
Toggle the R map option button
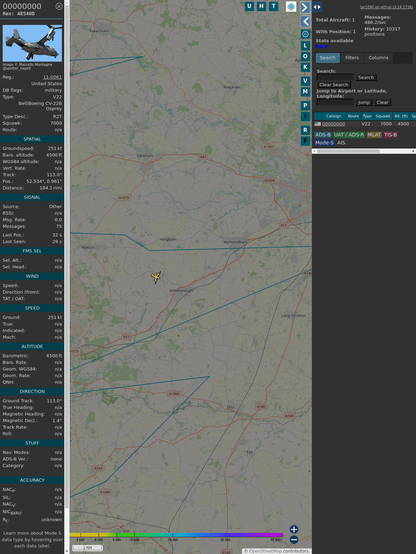305,130
